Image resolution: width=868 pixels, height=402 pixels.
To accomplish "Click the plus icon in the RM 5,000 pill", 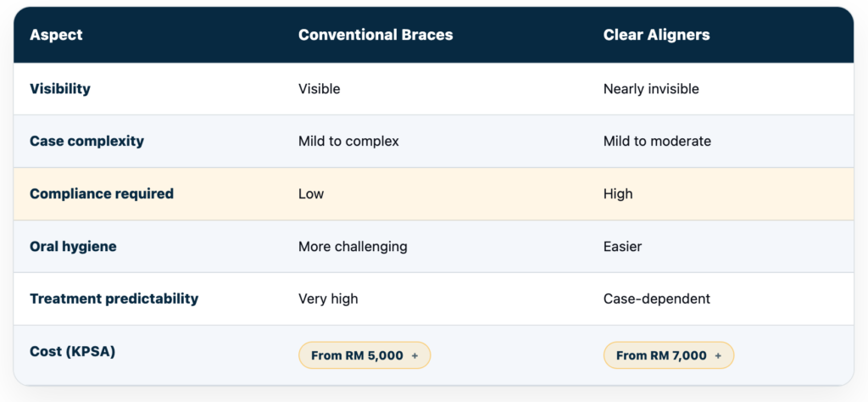I will [415, 355].
